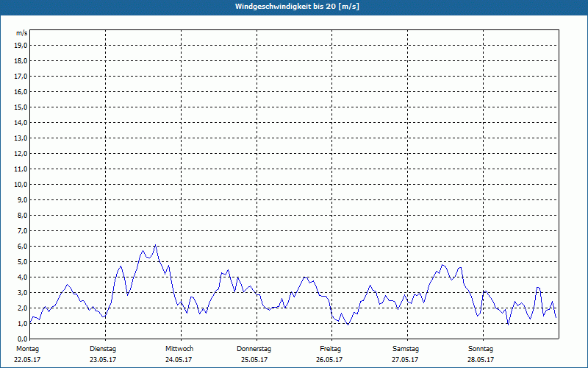588x368 pixels.
Task: Select the y-axis label '5,0'
Action: click(23, 261)
